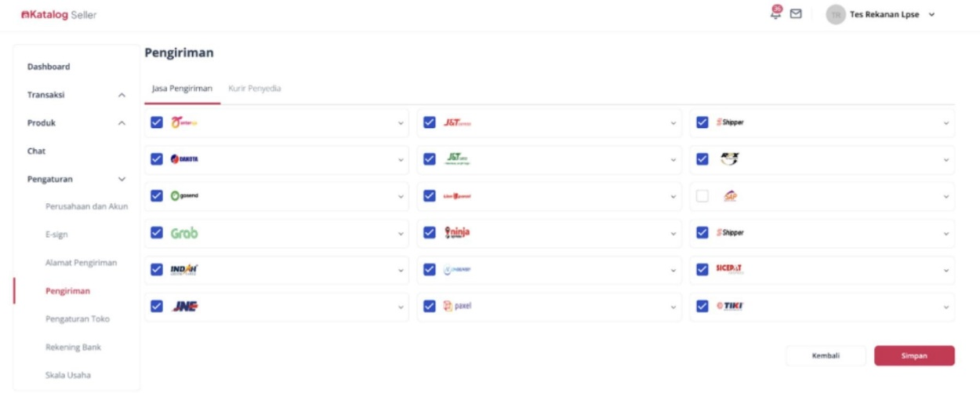Open the notification bell icon
This screenshot has width=980, height=393.
(775, 14)
